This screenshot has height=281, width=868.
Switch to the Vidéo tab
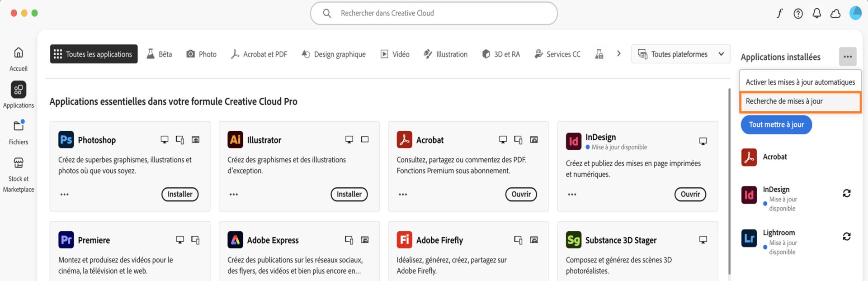tap(395, 54)
